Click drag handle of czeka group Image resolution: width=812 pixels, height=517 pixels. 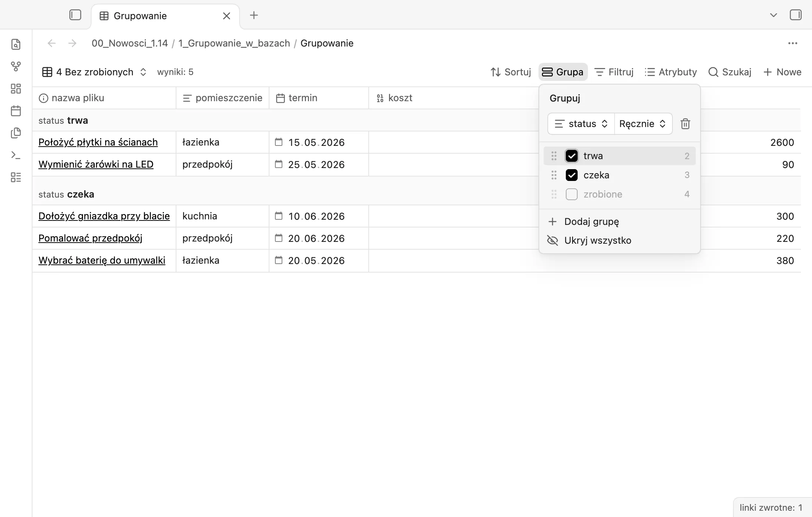tap(554, 175)
